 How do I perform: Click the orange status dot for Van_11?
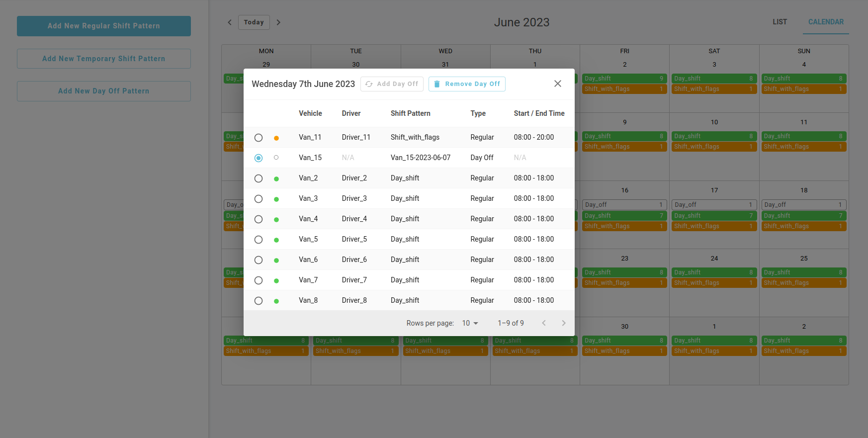pyautogui.click(x=276, y=138)
